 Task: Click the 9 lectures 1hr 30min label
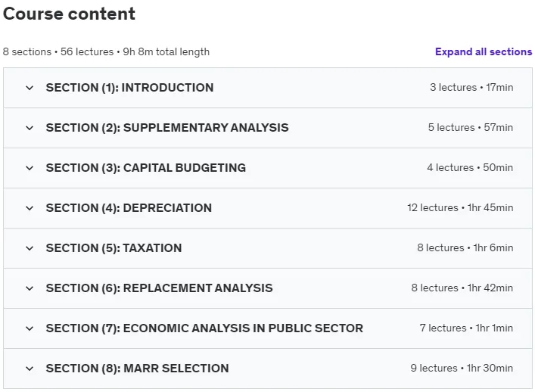coord(462,368)
